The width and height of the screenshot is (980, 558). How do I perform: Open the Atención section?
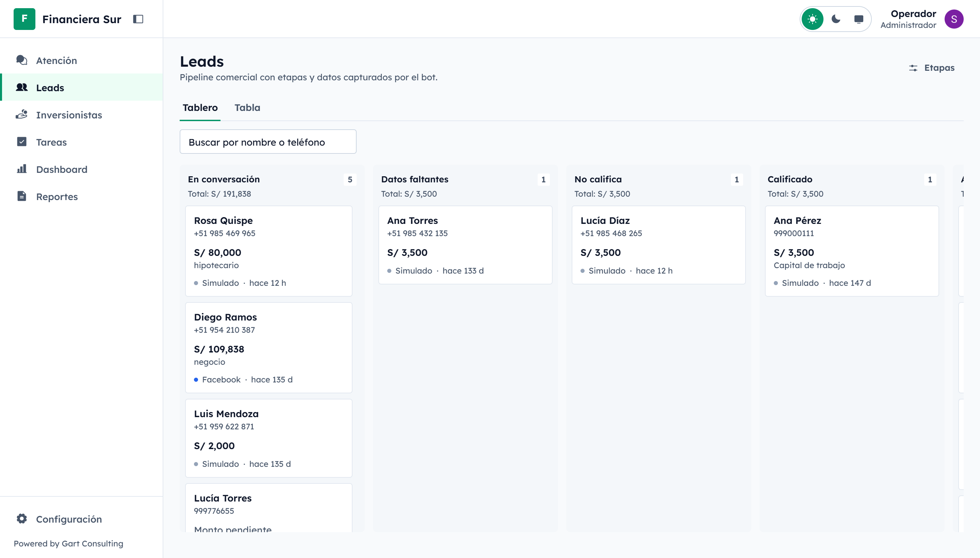click(81, 60)
